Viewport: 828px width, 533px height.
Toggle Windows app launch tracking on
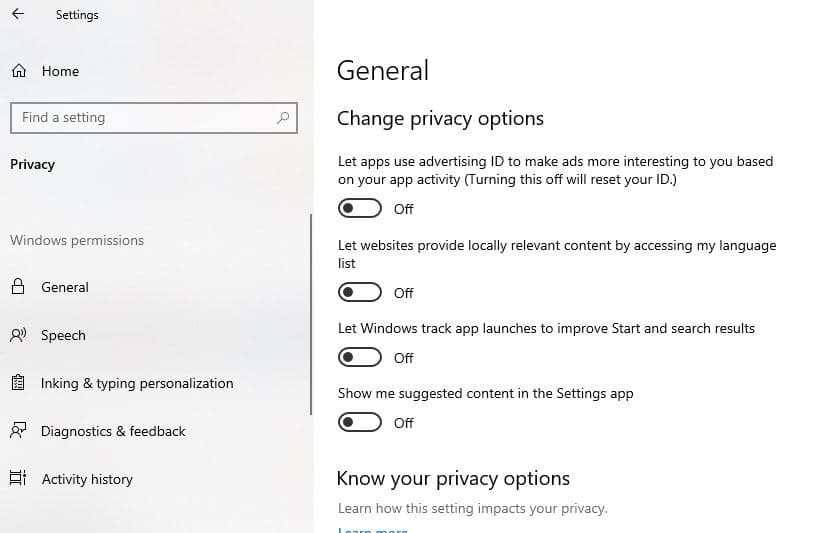[x=360, y=357]
